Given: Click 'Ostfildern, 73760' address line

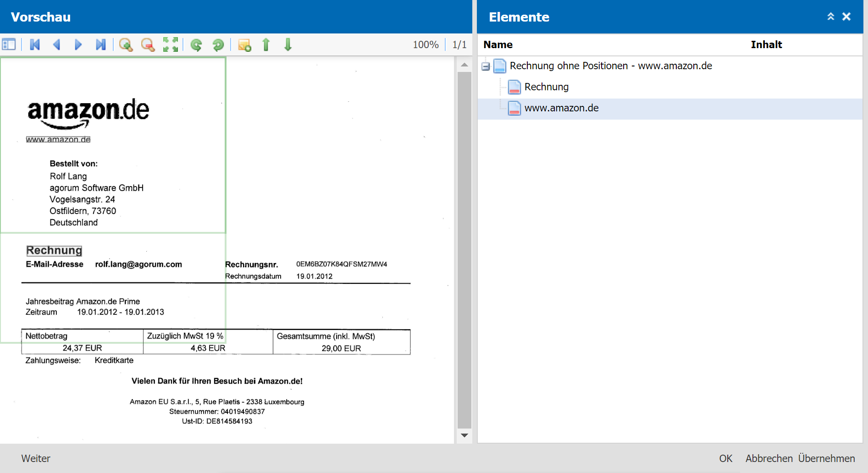Looking at the screenshot, I should coord(83,211).
